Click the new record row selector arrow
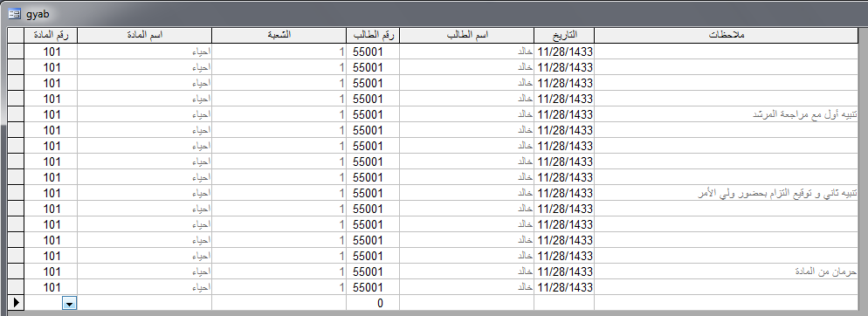The height and width of the screenshot is (316, 868). 16,303
